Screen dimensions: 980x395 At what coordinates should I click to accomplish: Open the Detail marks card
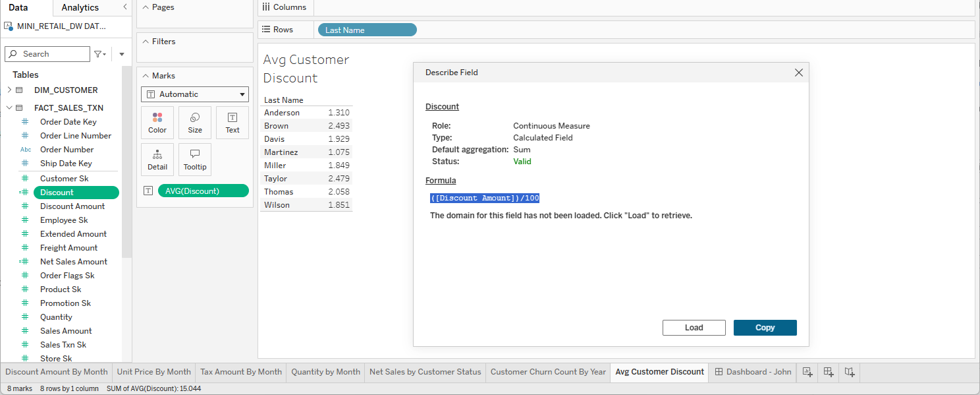point(157,160)
